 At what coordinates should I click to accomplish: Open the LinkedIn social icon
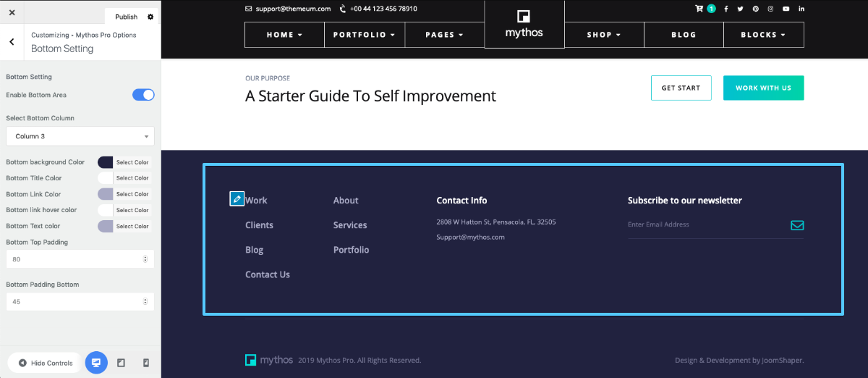coord(801,9)
